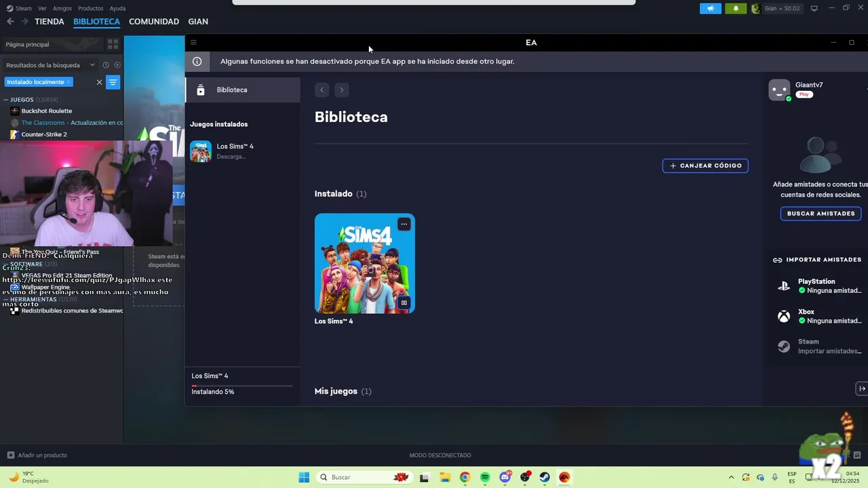
Task: Click the info icon in EA notice banner
Action: (197, 62)
